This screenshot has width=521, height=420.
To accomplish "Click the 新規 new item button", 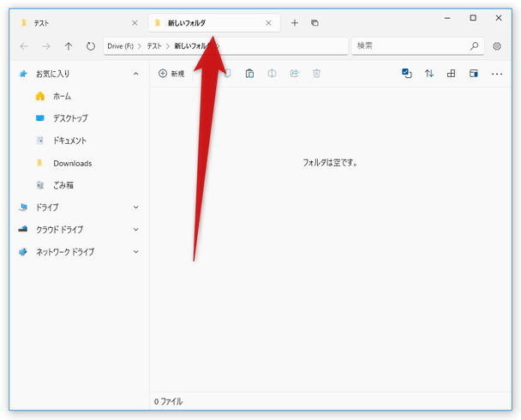I will (x=171, y=74).
